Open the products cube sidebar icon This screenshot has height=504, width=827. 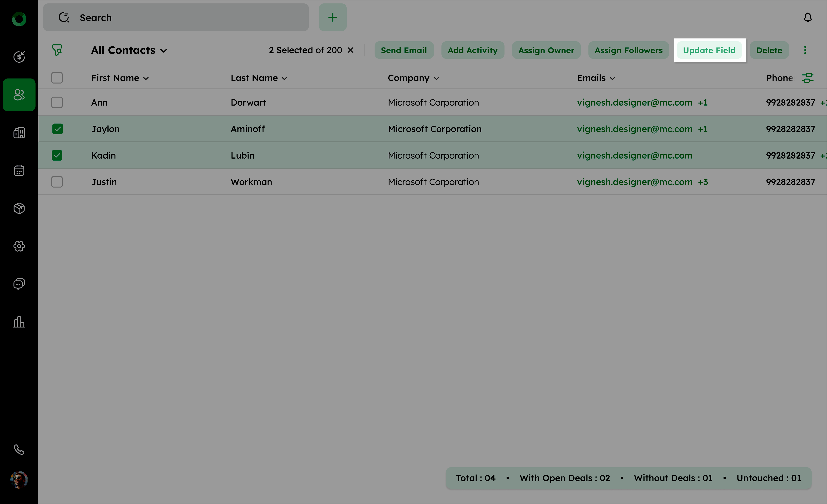coord(19,208)
